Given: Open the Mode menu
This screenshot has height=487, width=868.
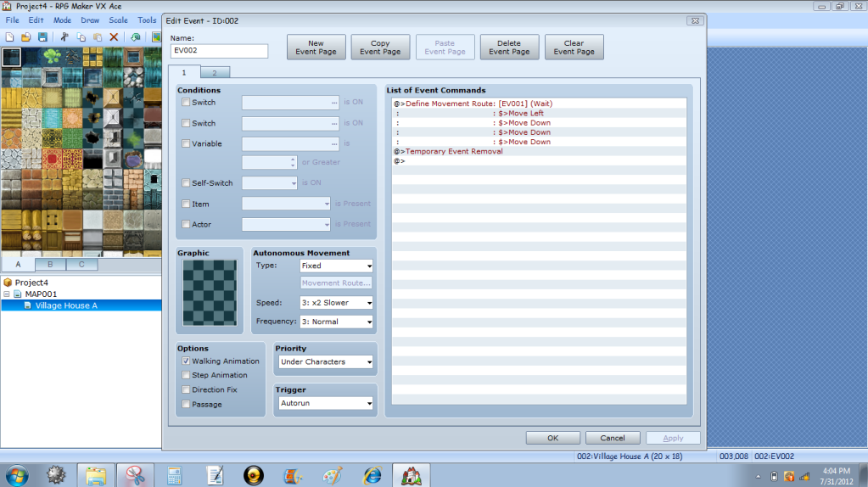Looking at the screenshot, I should pyautogui.click(x=62, y=20).
